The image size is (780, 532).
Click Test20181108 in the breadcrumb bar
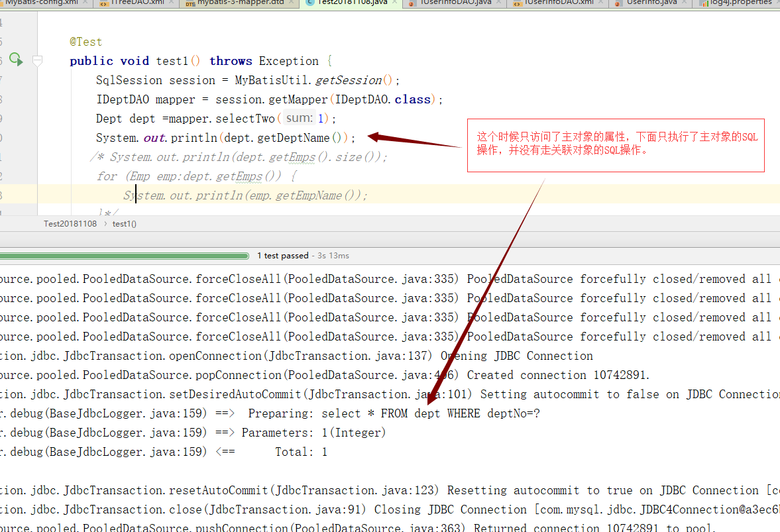(x=70, y=224)
